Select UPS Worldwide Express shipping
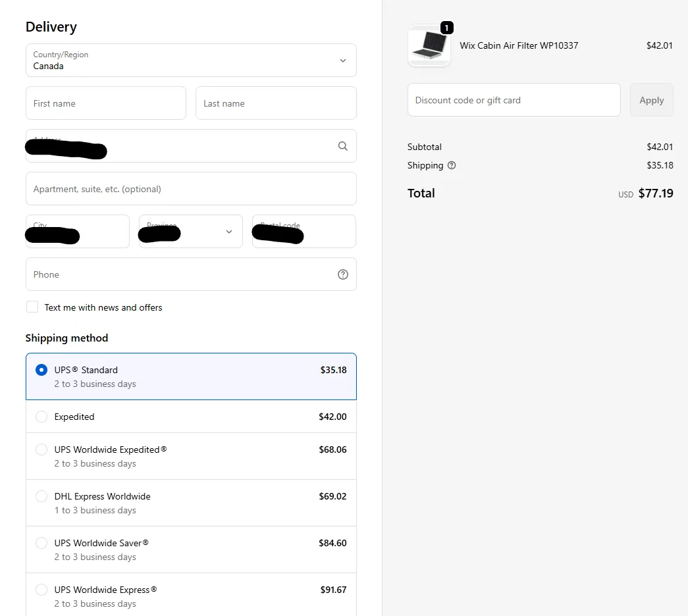The width and height of the screenshot is (688, 616). [41, 590]
